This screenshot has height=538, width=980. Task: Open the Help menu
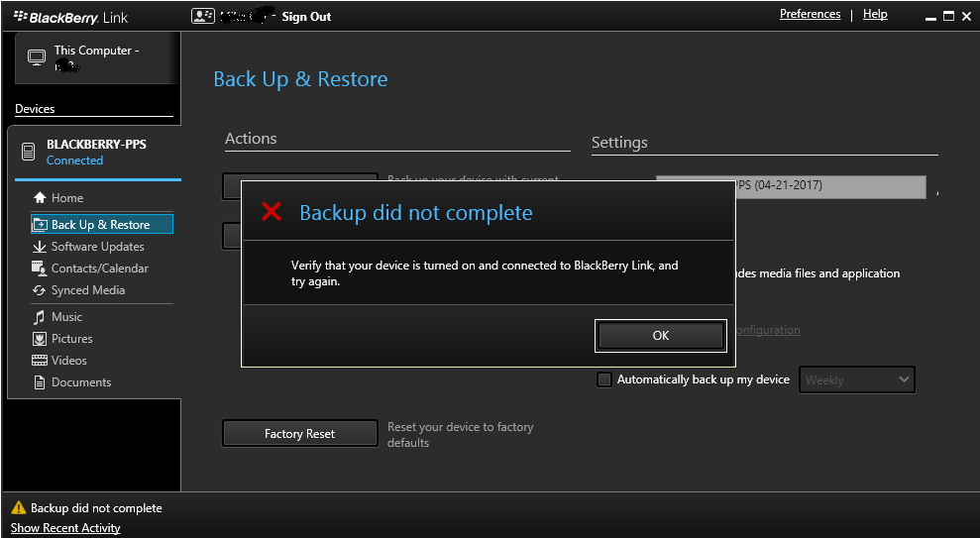click(x=875, y=14)
